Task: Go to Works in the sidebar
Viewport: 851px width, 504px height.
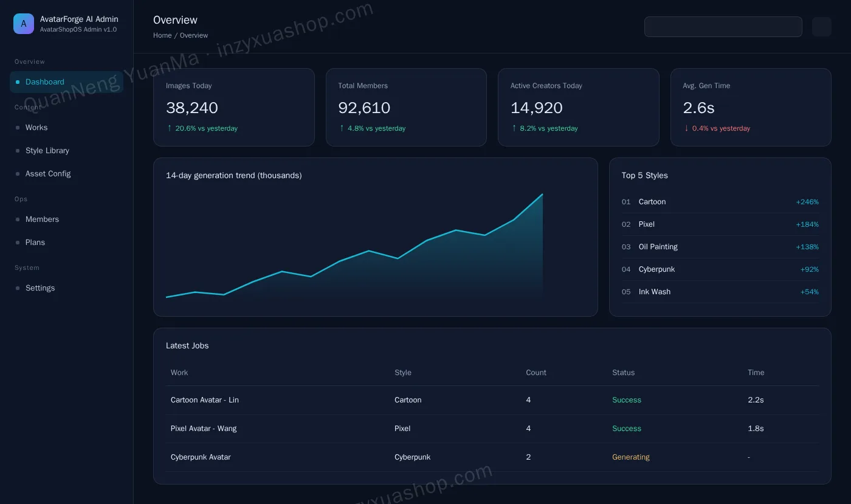Action: pyautogui.click(x=66, y=128)
